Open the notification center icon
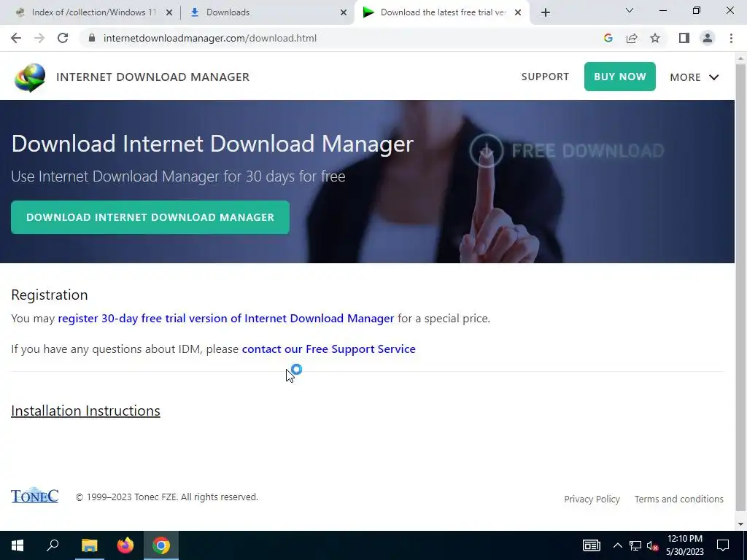 tap(723, 545)
